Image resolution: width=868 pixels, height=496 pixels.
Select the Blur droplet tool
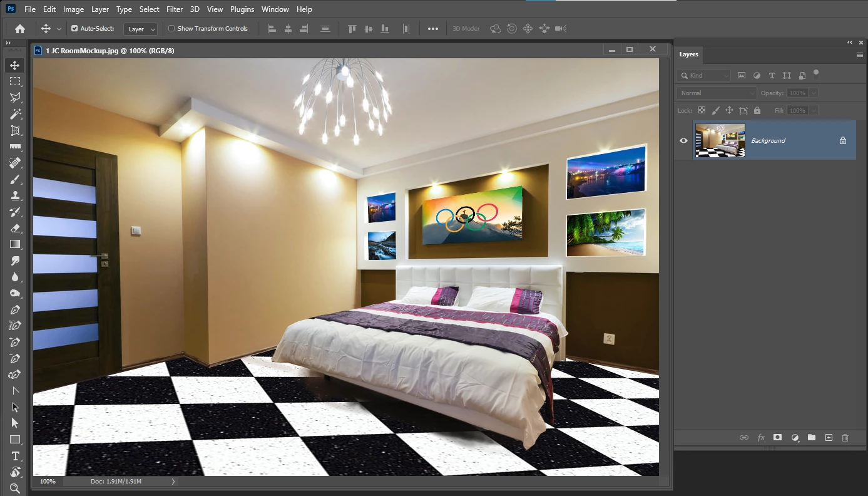click(x=15, y=277)
